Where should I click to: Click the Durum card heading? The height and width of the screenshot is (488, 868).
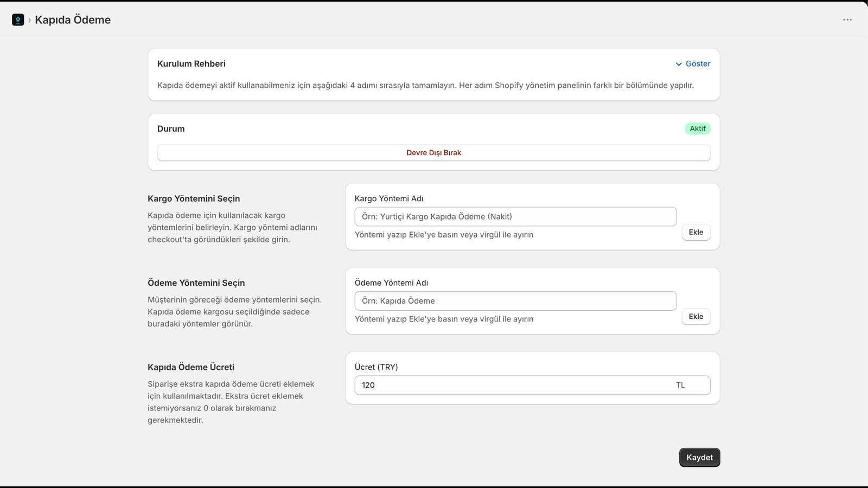click(x=171, y=129)
